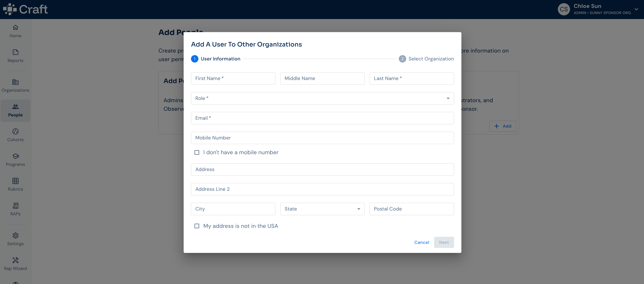Open the Settings menu label
The height and width of the screenshot is (284, 644).
click(x=15, y=244)
